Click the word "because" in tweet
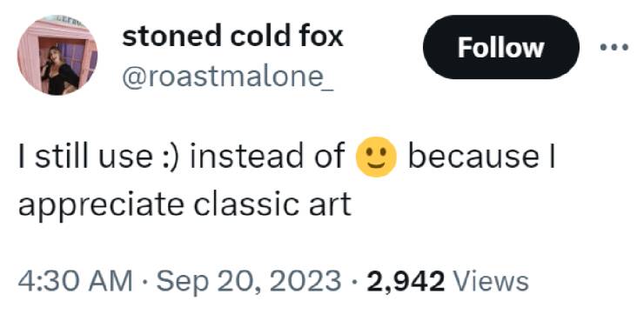 (x=473, y=157)
